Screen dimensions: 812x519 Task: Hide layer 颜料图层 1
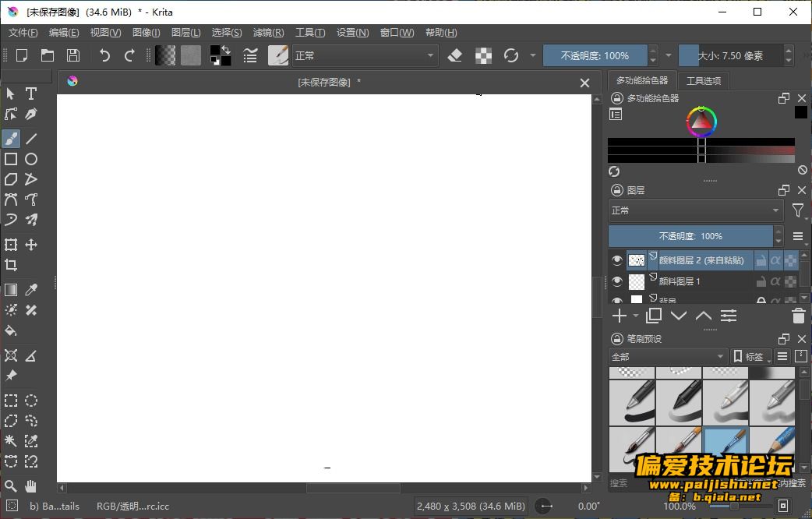click(616, 281)
